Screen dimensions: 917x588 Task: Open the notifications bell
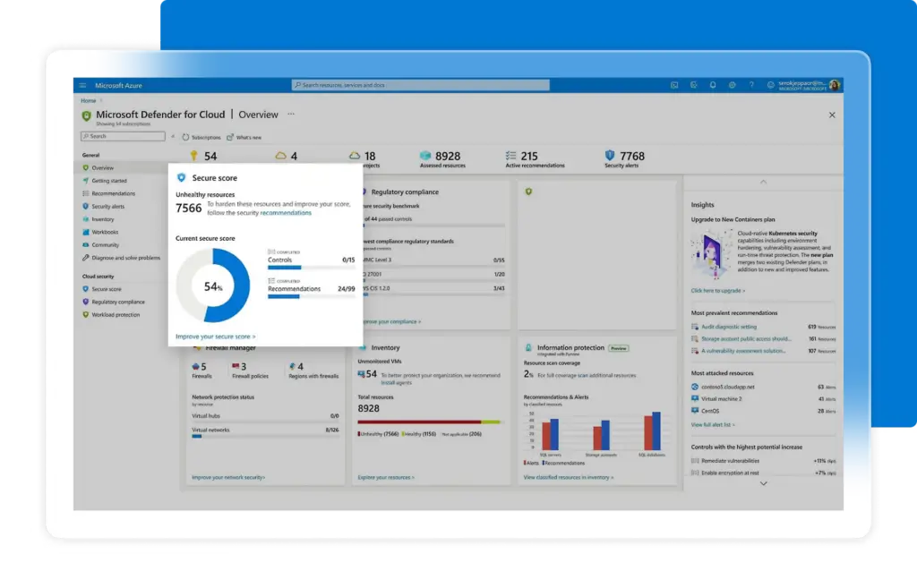click(x=713, y=85)
